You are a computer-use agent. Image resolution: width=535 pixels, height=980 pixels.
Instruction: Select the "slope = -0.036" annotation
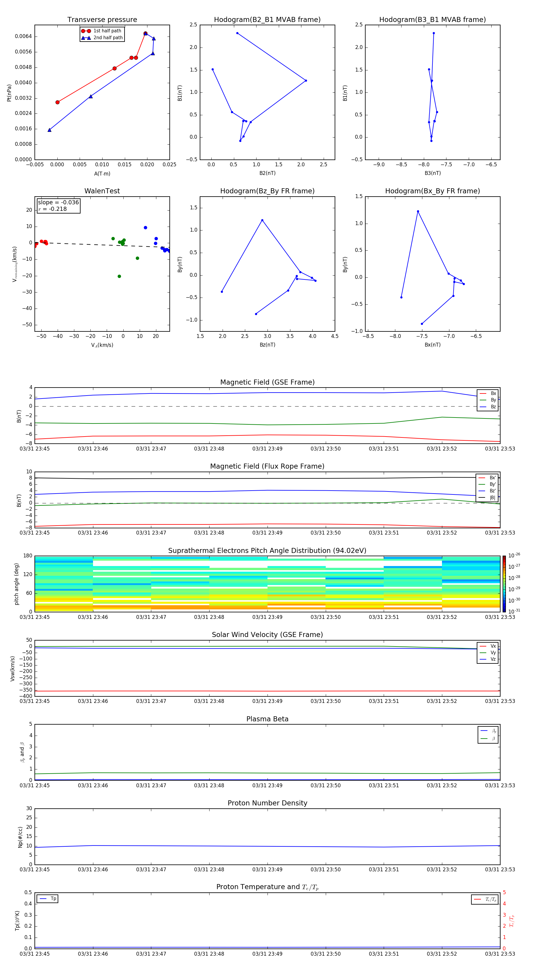58,203
